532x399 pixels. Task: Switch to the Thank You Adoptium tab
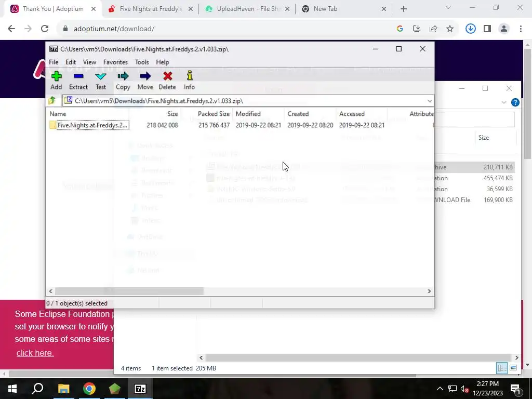(x=52, y=9)
